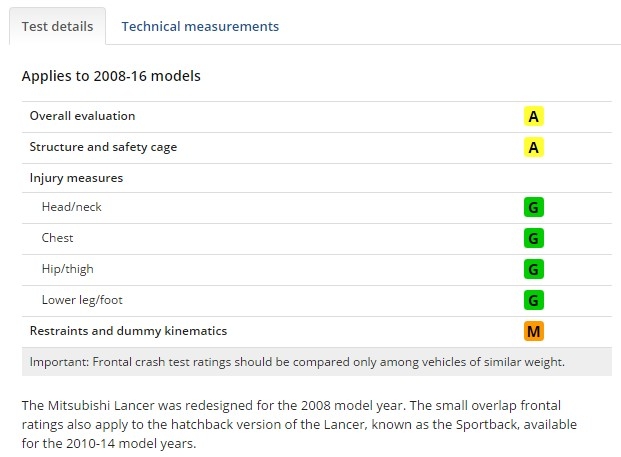Click the Hip/thigh row label

68,269
